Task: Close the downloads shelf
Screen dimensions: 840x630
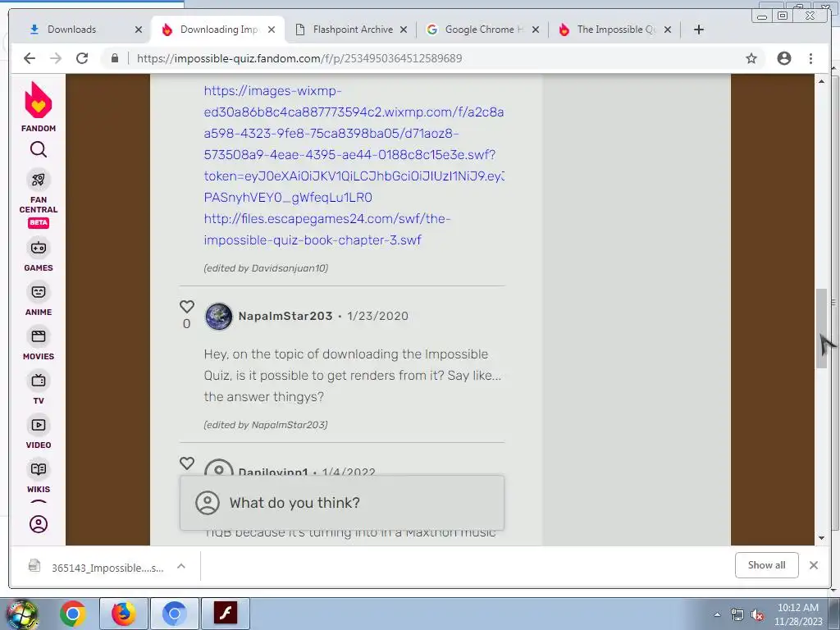Action: 813,565
